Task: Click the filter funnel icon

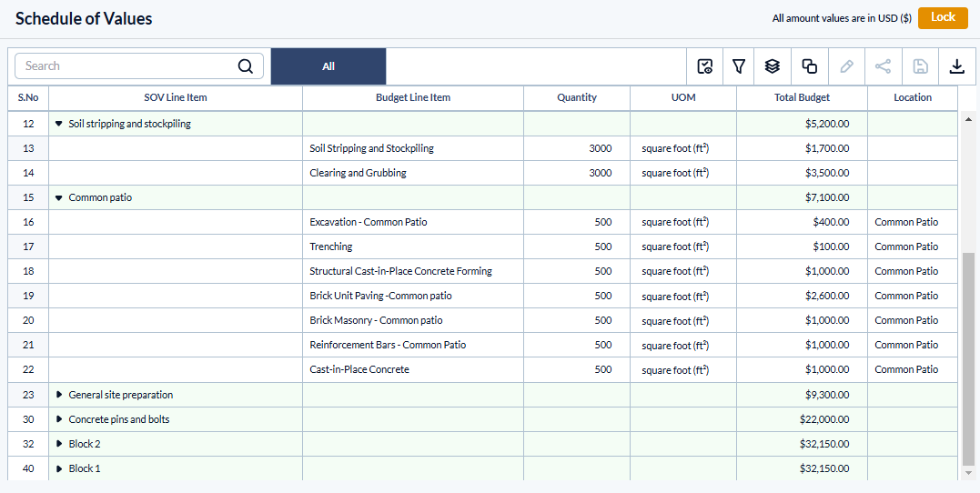Action: (x=739, y=66)
